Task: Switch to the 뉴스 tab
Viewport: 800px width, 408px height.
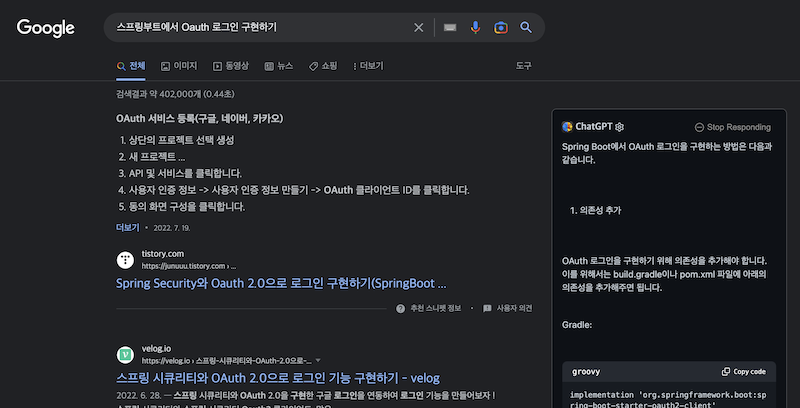Action: tap(279, 66)
